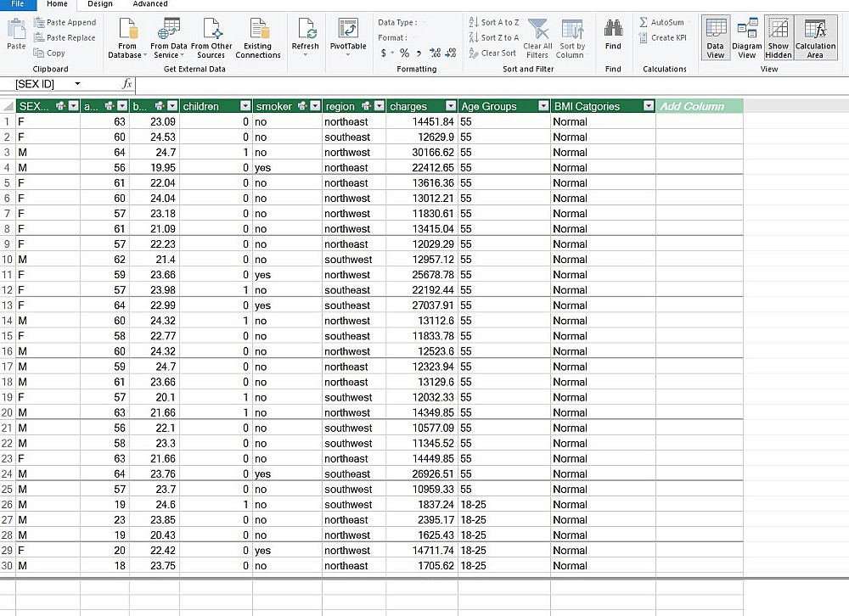The width and height of the screenshot is (849, 616).
Task: Open the File tab
Action: click(x=18, y=4)
